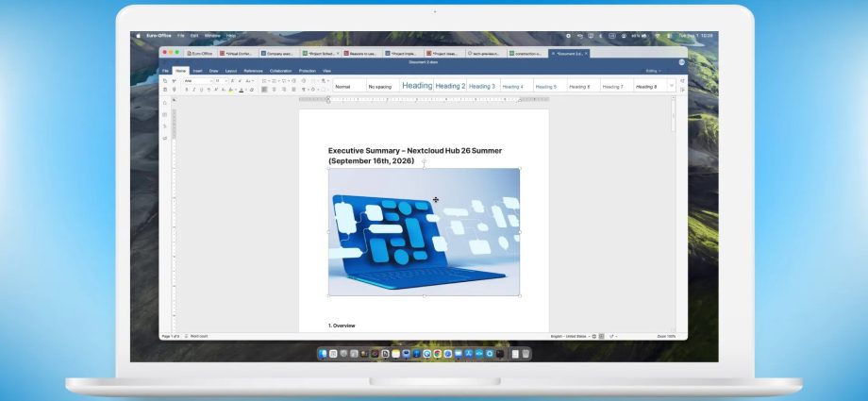Switch to the Draw ribbon tab
Screen dimensions: 868x401
pyautogui.click(x=213, y=71)
